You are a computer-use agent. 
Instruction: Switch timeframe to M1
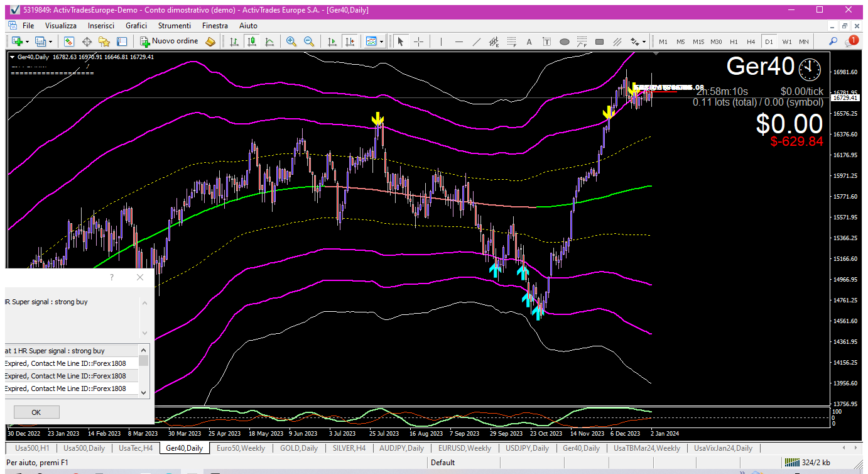click(x=663, y=41)
